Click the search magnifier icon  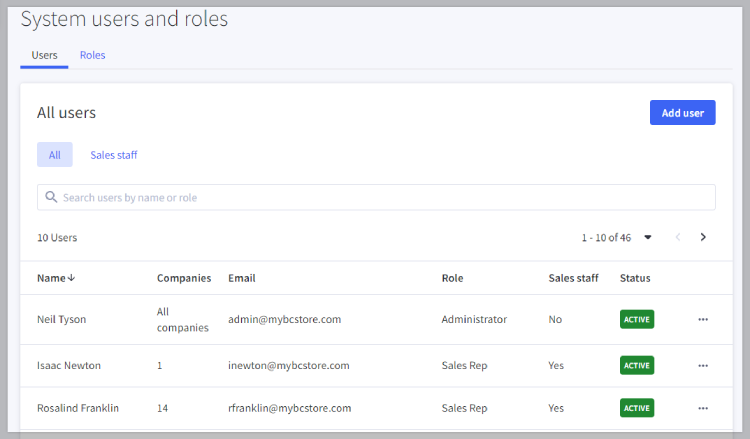51,197
